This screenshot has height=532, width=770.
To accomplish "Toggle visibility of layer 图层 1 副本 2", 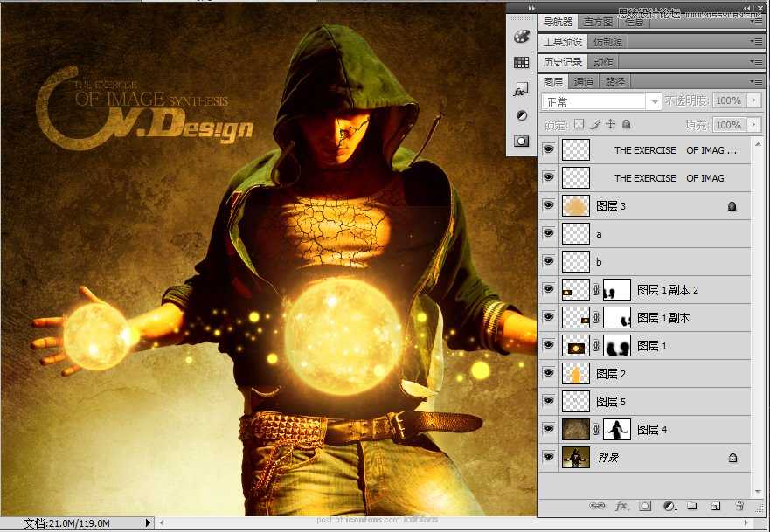I will (x=549, y=289).
